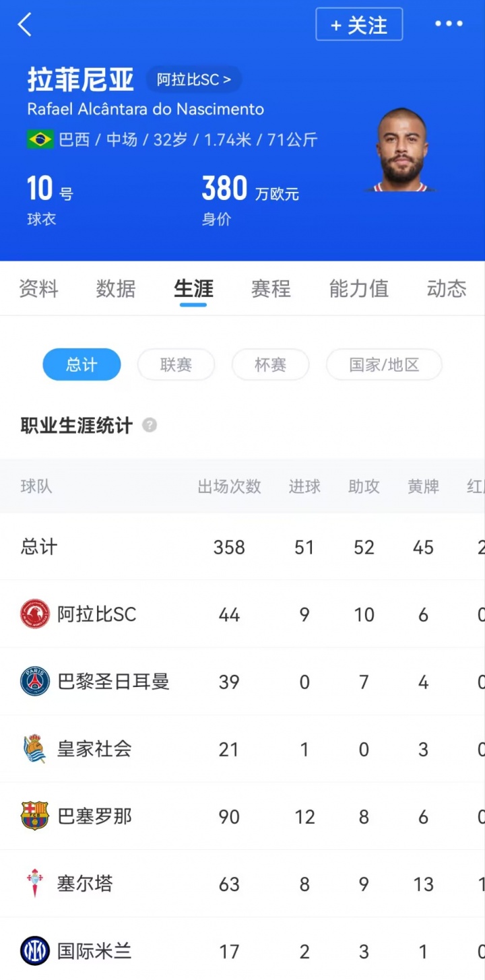Viewport: 485px width, 980px height.
Task: Tap the FC Barcelona club crest
Action: [35, 816]
